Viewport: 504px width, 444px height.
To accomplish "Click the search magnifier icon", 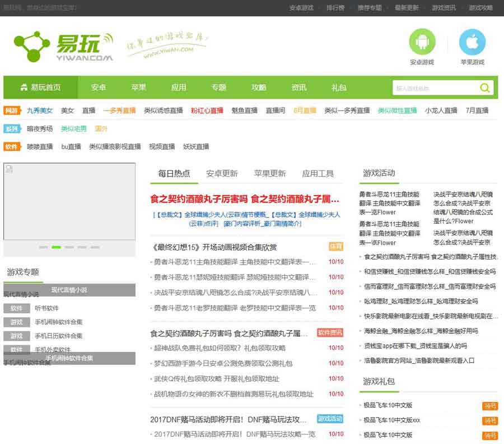I will tap(484, 88).
